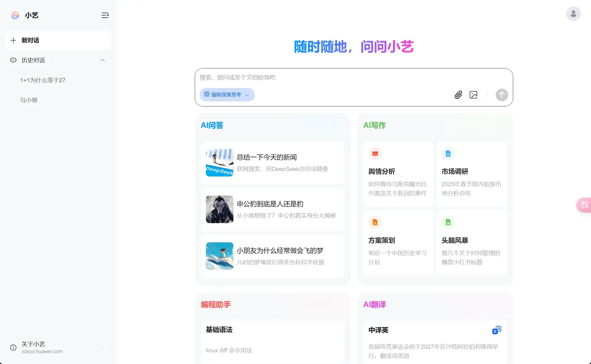591x364 pixels.
Task: Toggle the floating 中/A translation switch
Action: pyautogui.click(x=584, y=205)
